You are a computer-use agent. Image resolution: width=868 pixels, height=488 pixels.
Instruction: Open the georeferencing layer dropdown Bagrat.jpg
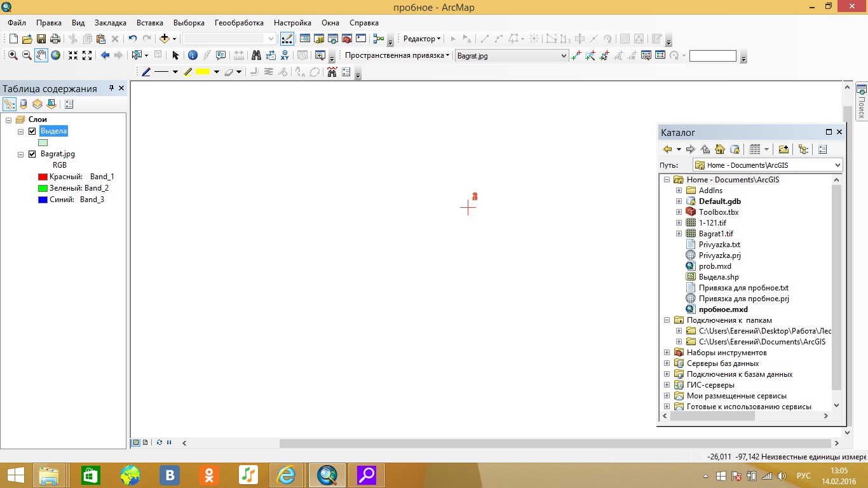point(563,56)
